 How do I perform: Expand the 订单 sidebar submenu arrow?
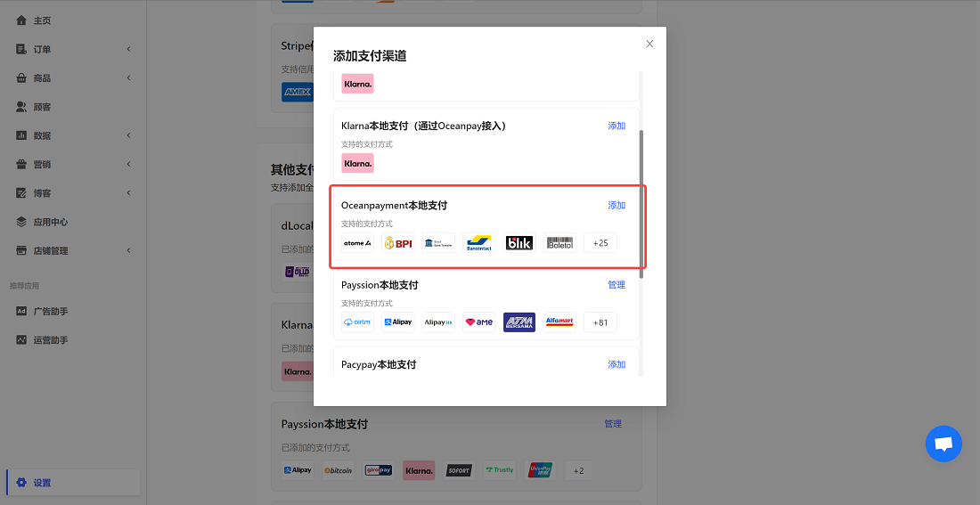pos(128,49)
